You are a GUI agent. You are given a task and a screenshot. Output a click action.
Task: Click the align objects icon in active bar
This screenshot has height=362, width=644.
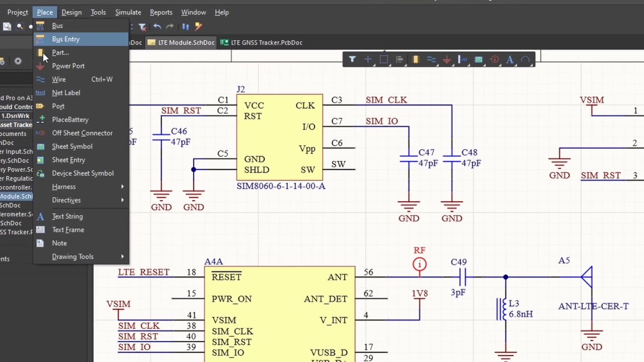point(399,60)
